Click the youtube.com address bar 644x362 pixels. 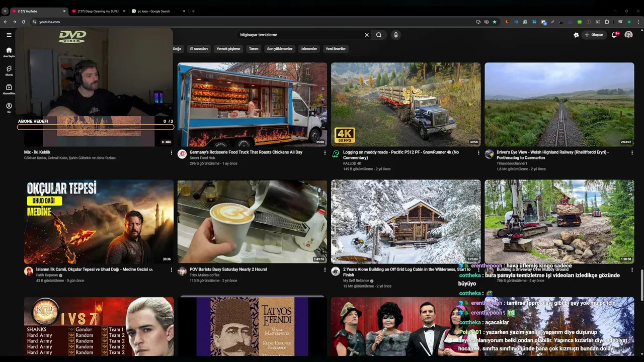pos(252,22)
